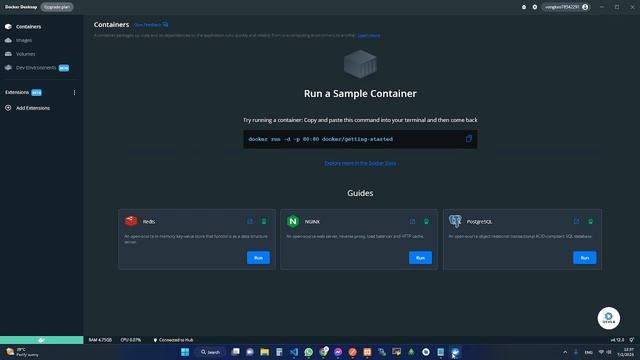Open the Extensions three-dot options menu

click(74, 93)
